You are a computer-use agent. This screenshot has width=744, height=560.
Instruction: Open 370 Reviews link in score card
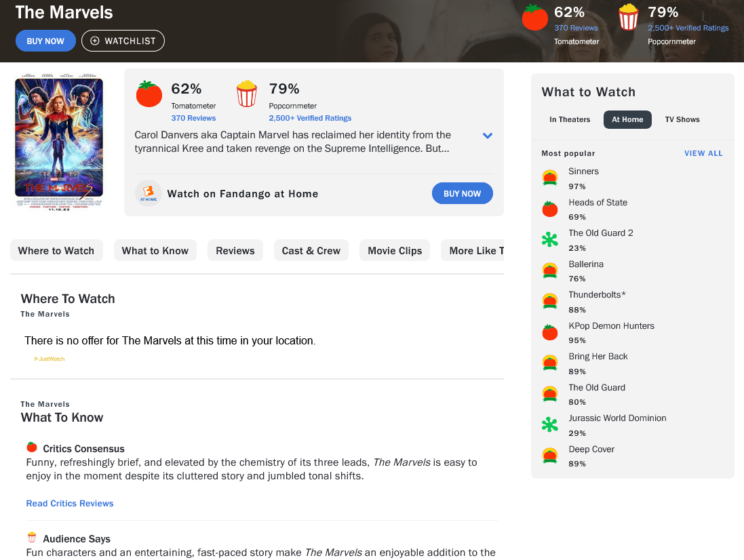tap(193, 118)
